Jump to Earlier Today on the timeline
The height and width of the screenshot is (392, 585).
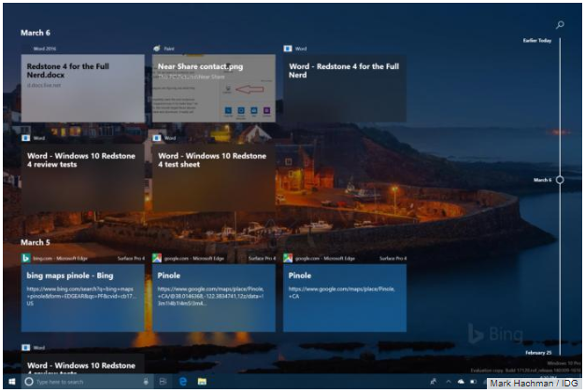pyautogui.click(x=536, y=41)
